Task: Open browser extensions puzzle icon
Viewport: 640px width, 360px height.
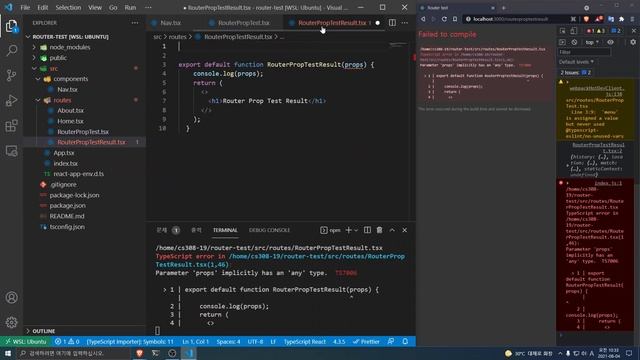Action: [x=621, y=19]
